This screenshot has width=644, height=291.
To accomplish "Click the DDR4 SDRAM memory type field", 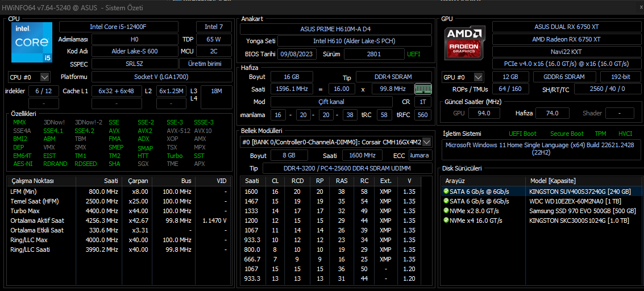I will coord(393,77).
